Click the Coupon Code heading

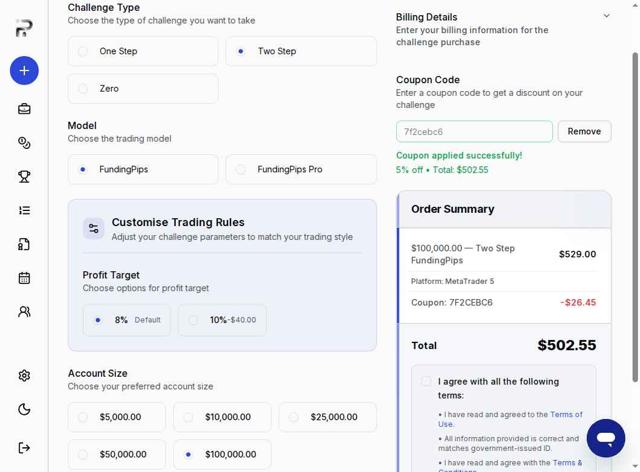[x=428, y=80]
